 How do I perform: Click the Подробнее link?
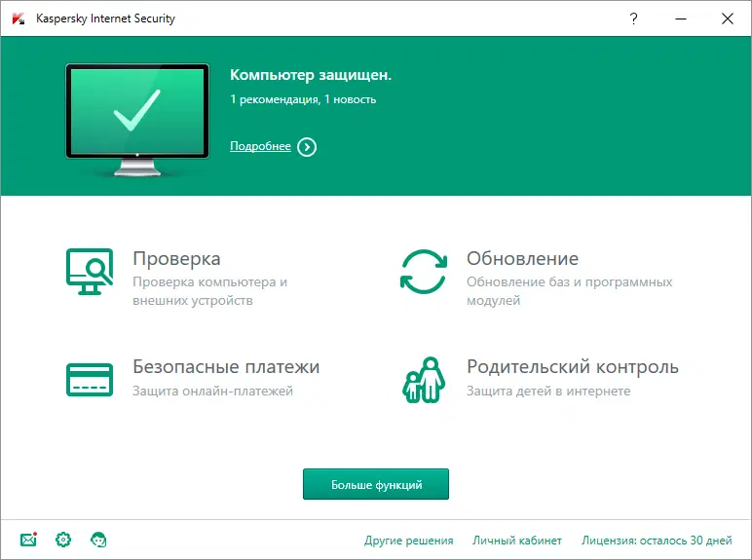[x=260, y=146]
